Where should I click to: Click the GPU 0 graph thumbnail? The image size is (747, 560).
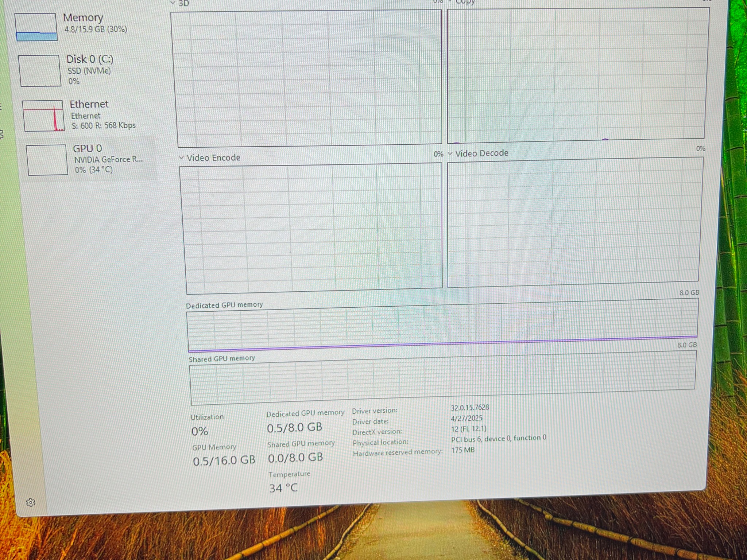47,160
